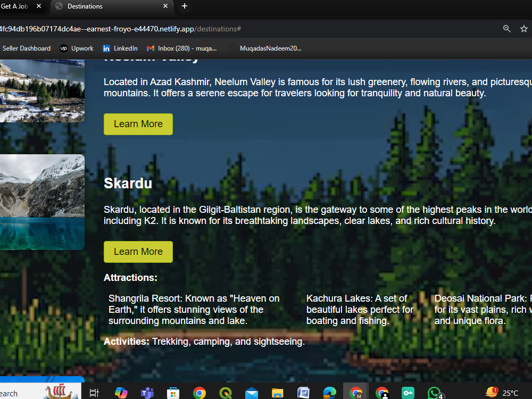532x399 pixels.
Task: Open the weather widget showing 25°C
Action: [502, 393]
